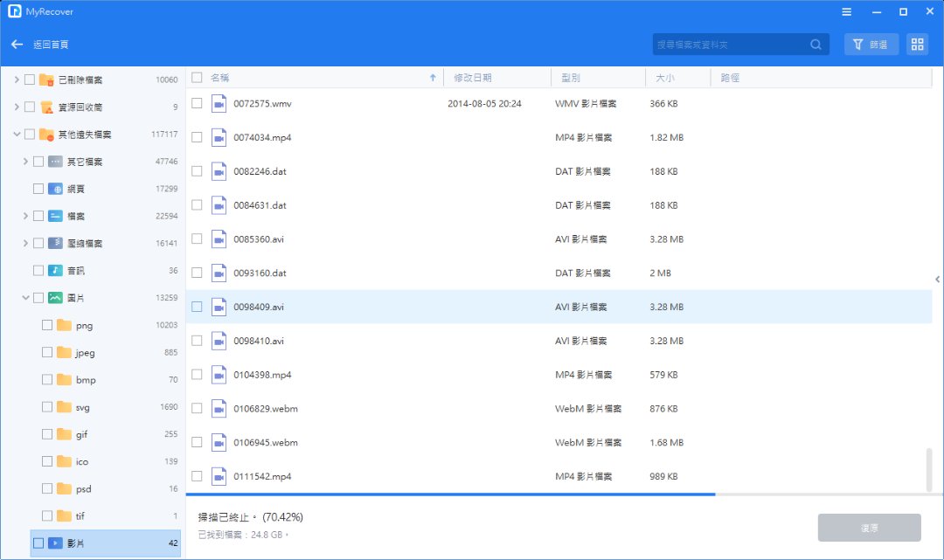Toggle the select-all checkbox in header
This screenshot has width=944, height=560.
pos(197,78)
